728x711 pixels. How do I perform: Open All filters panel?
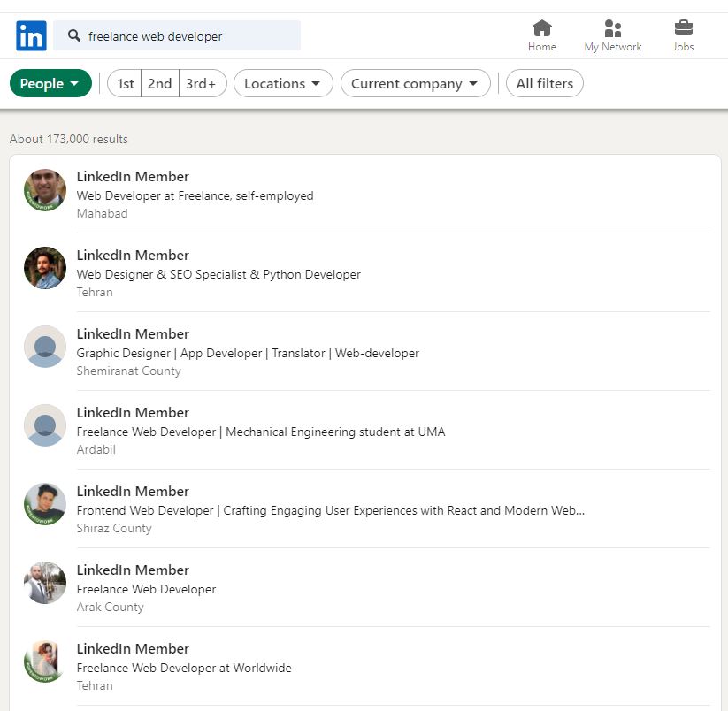coord(545,83)
